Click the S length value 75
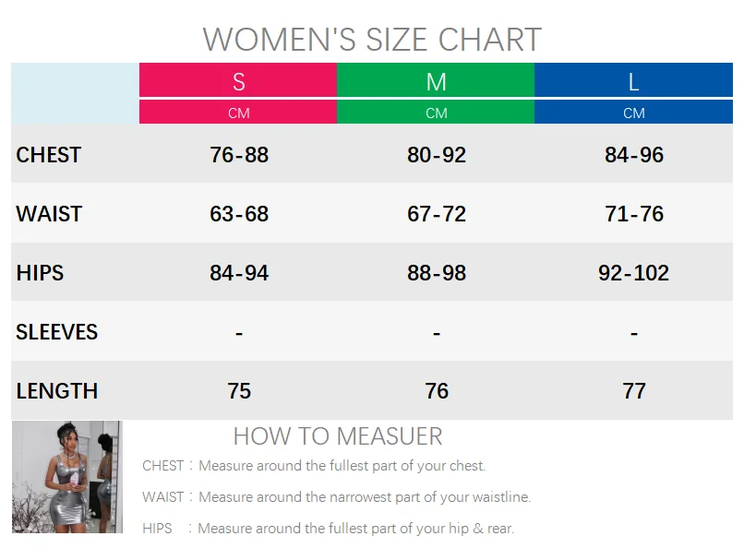 pyautogui.click(x=239, y=391)
